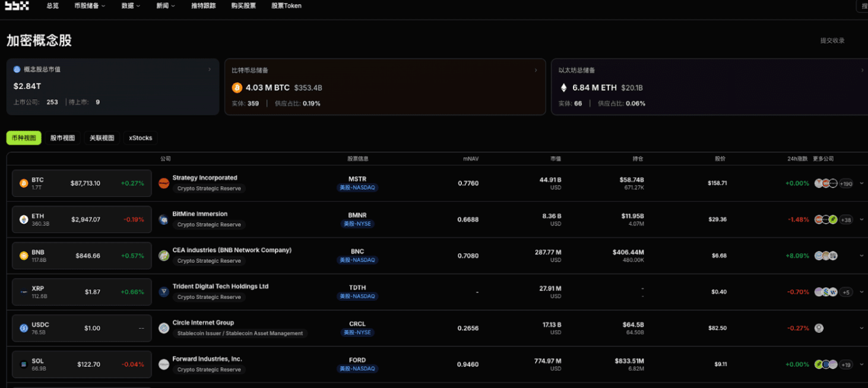
Task: Open 购买股票 navigation item
Action: click(x=243, y=5)
